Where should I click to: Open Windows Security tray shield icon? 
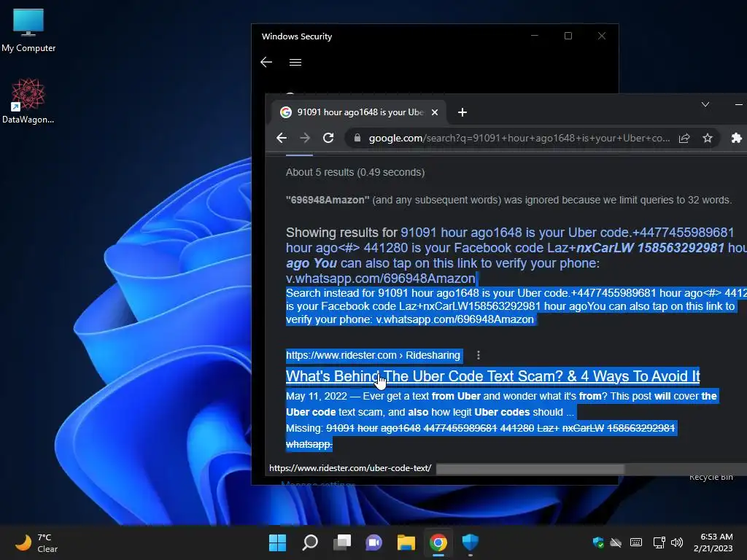coord(598,542)
